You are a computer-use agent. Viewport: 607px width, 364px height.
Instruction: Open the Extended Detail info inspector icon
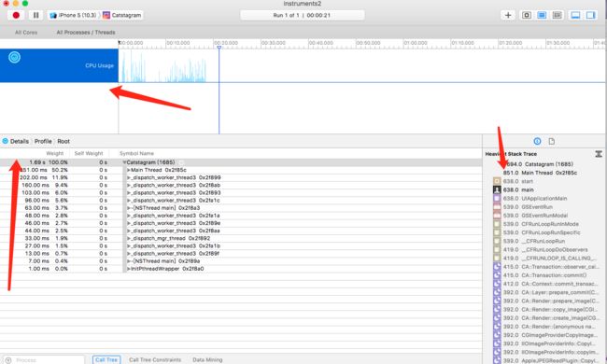tap(537, 141)
